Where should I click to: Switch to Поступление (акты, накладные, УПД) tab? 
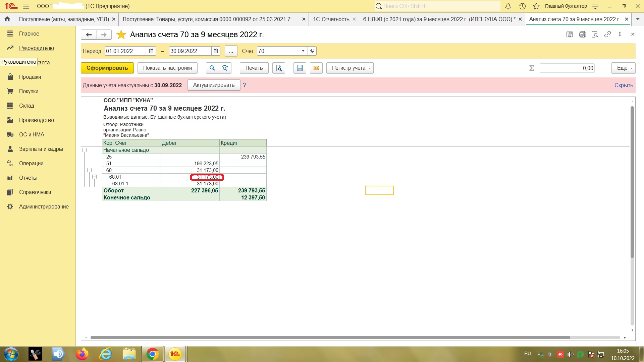pos(64,19)
